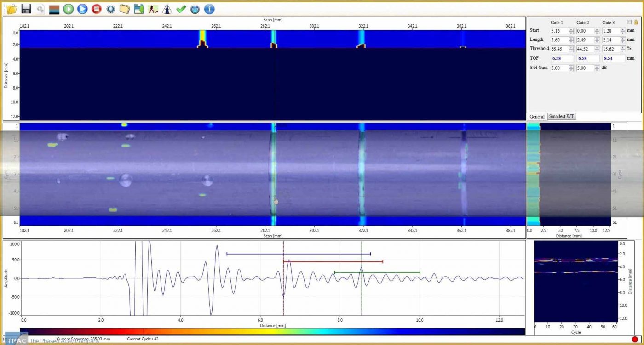The height and width of the screenshot is (345, 644).
Task: Click the Threshold row label
Action: 539,49
